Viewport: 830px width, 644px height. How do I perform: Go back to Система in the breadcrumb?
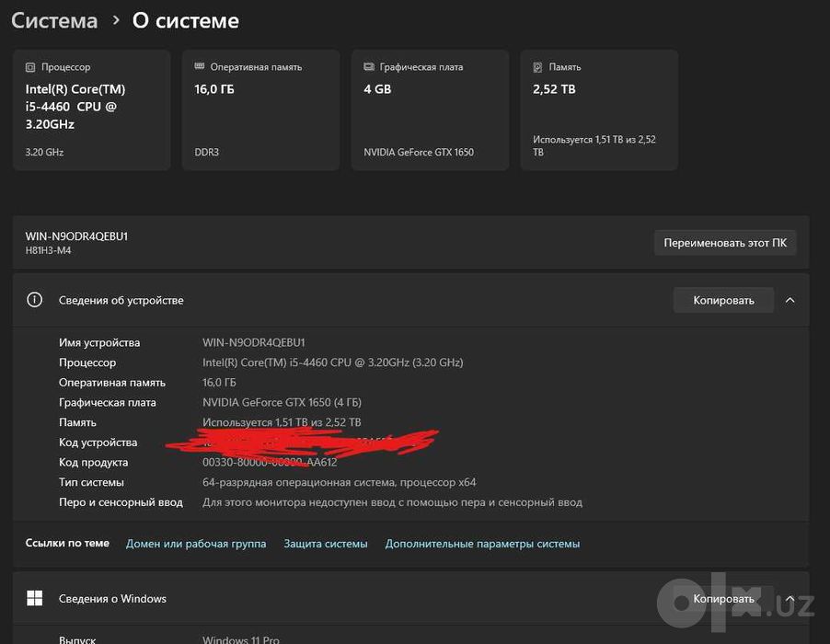pyautogui.click(x=54, y=20)
